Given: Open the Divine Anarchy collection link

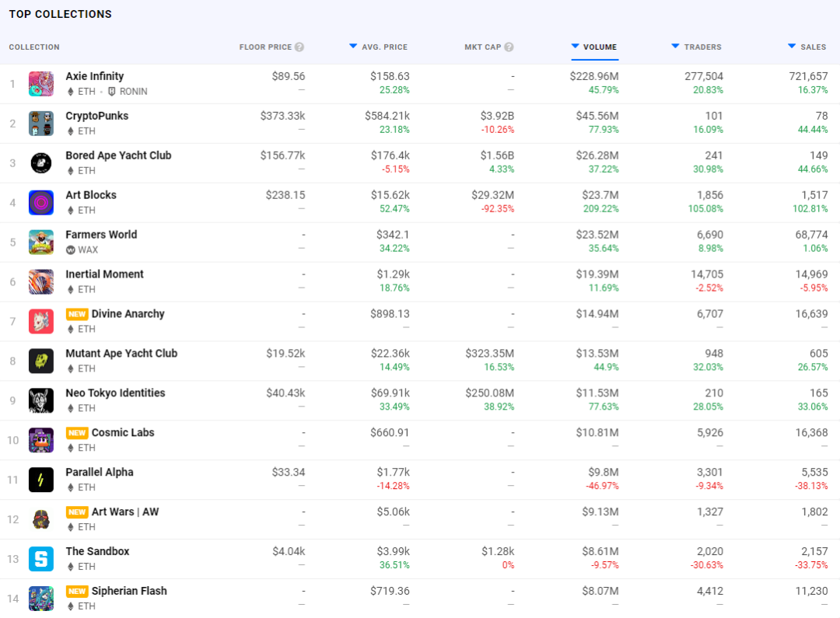Looking at the screenshot, I should (128, 314).
